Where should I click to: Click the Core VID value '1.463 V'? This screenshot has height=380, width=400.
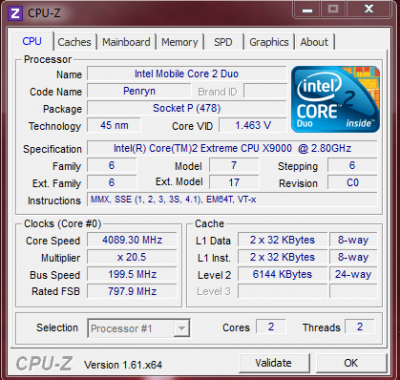(253, 125)
